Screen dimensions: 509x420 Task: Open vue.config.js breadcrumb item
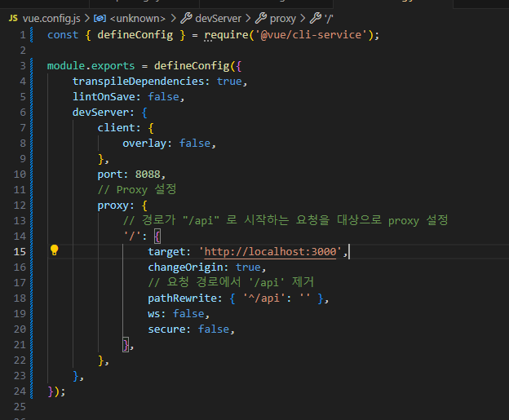pyautogui.click(x=51, y=19)
